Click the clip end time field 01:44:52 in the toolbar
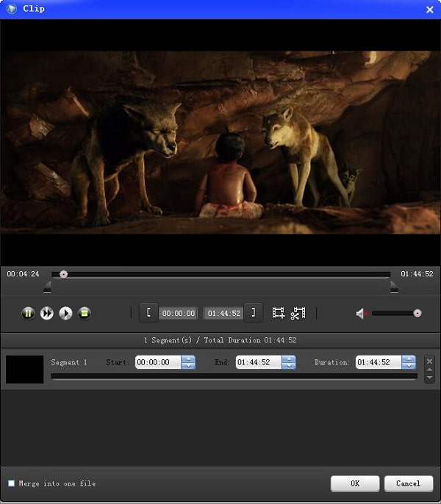This screenshot has width=441, height=504. pyautogui.click(x=224, y=313)
